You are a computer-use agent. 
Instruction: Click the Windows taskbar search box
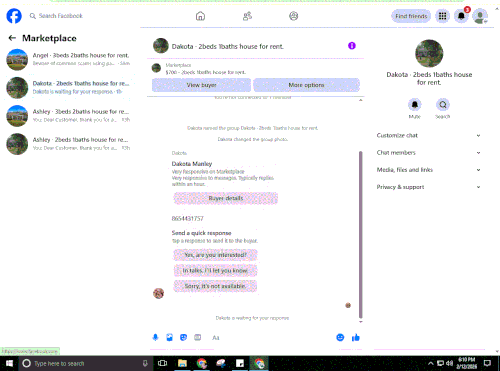tap(85, 363)
